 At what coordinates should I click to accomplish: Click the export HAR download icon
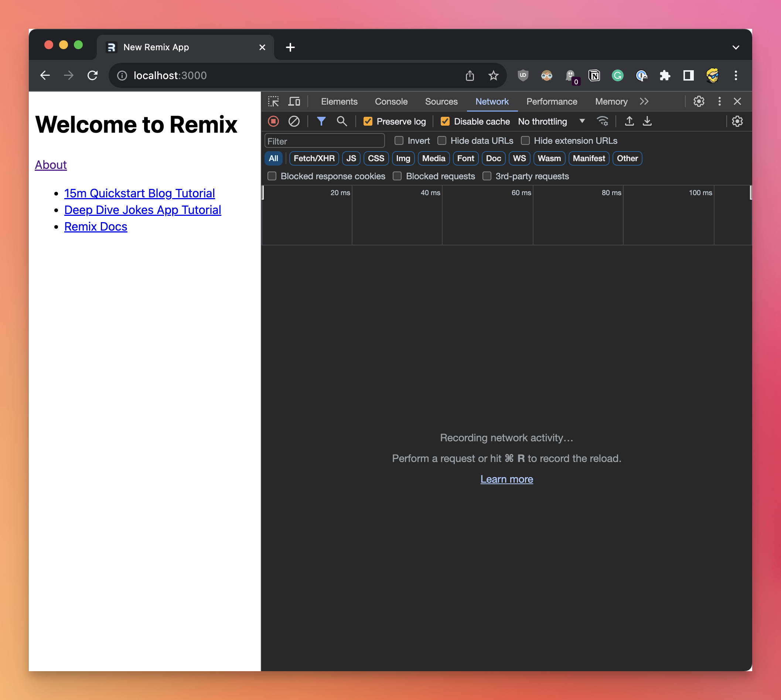[647, 122]
